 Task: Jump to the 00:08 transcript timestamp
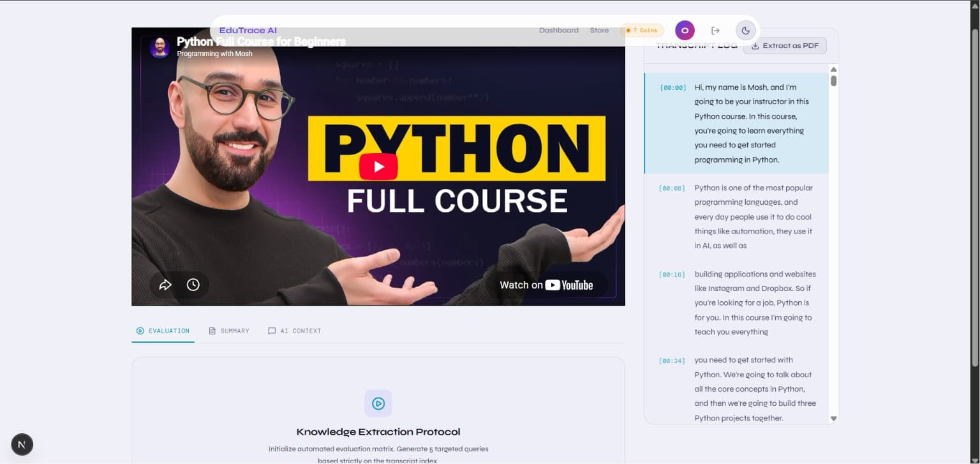coord(672,188)
